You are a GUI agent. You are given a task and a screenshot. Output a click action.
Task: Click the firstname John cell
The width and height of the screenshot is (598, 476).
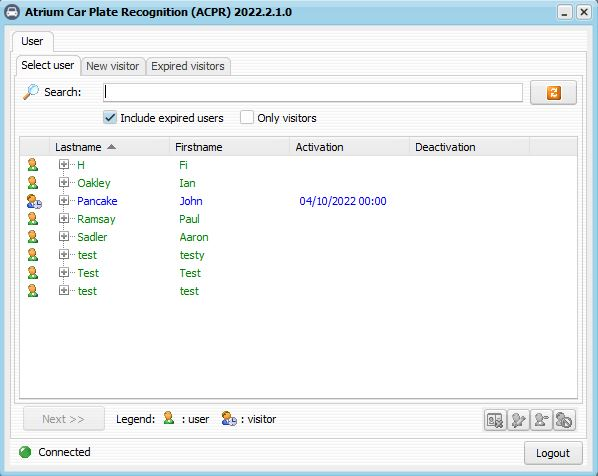pyautogui.click(x=191, y=201)
